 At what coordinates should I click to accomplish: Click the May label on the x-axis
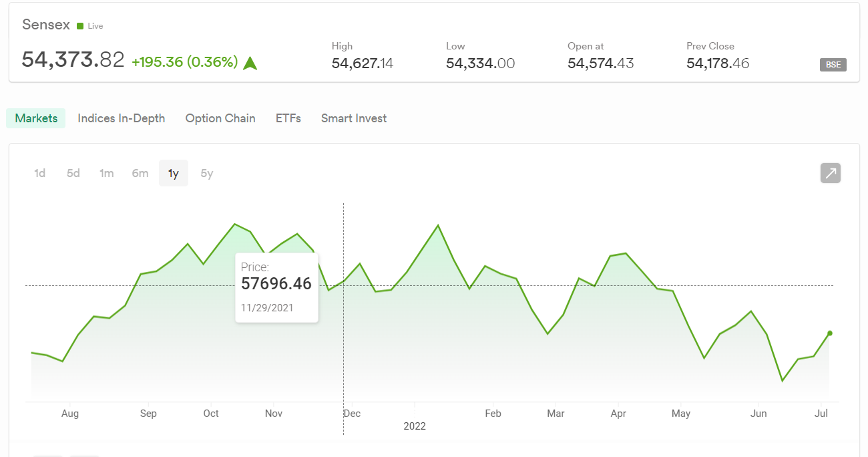(x=681, y=414)
